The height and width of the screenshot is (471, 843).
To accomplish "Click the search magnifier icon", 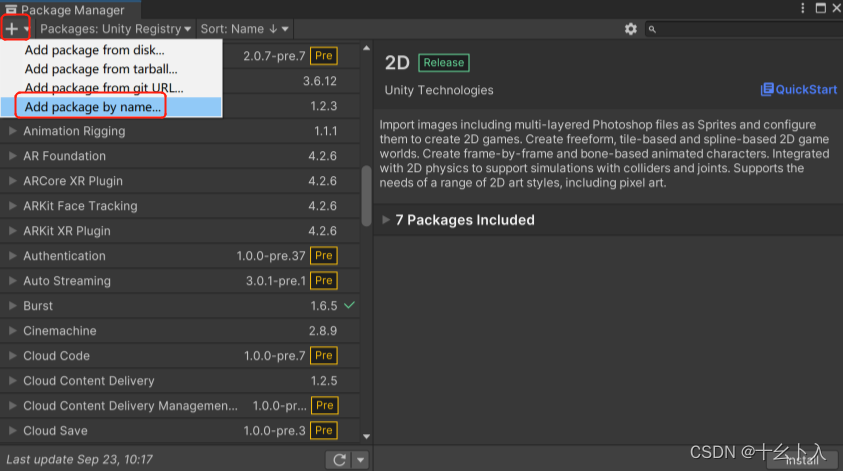I will click(652, 29).
